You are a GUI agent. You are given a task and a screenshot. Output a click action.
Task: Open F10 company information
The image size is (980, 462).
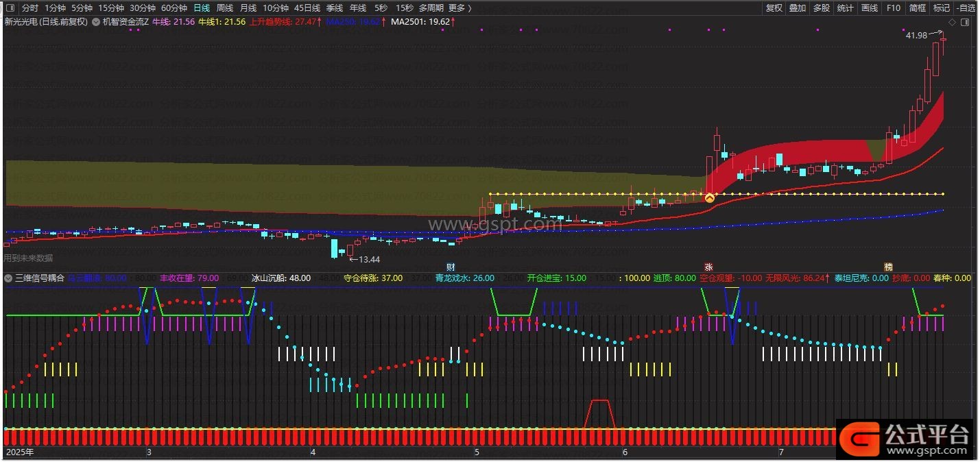(x=893, y=8)
